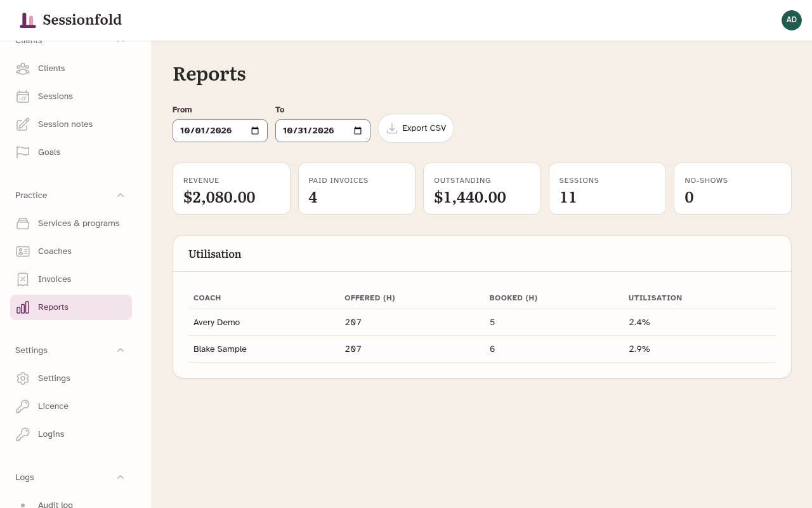The image size is (812, 508).
Task: Click the Sessions count card showing 11
Action: tap(607, 189)
